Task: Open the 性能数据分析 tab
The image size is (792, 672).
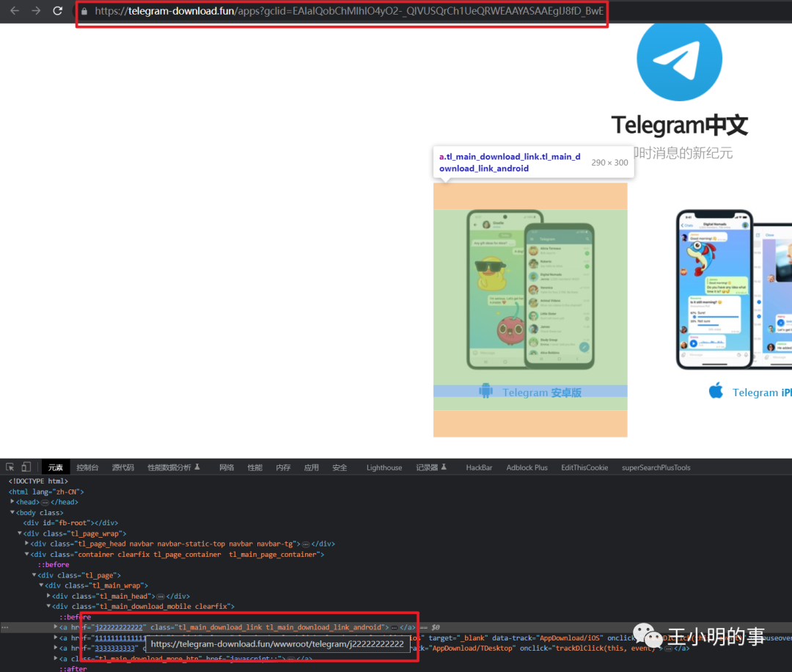Action: point(173,468)
